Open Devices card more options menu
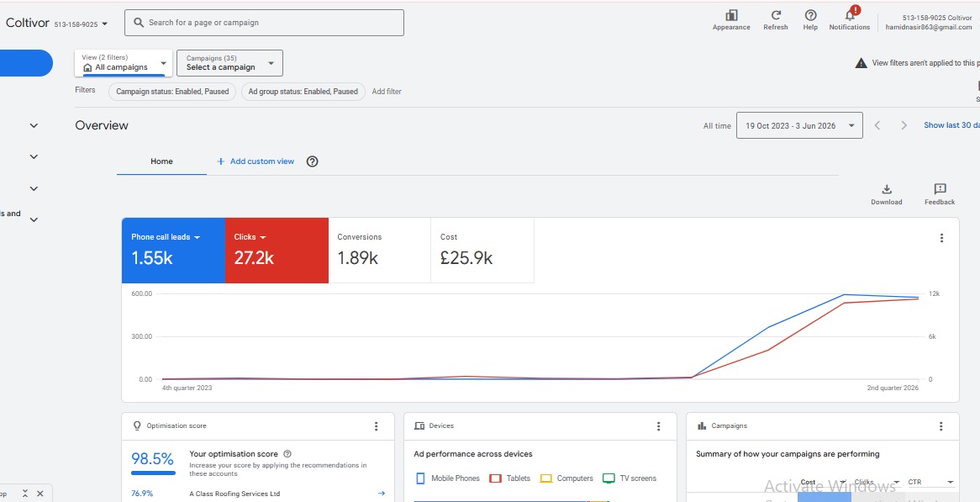980x502 pixels. 658,426
